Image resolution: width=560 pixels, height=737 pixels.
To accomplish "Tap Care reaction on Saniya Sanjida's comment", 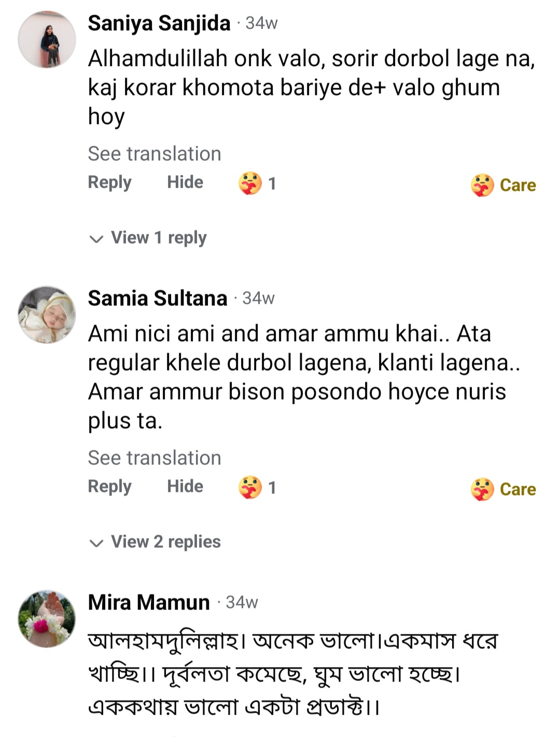I will 503,185.
